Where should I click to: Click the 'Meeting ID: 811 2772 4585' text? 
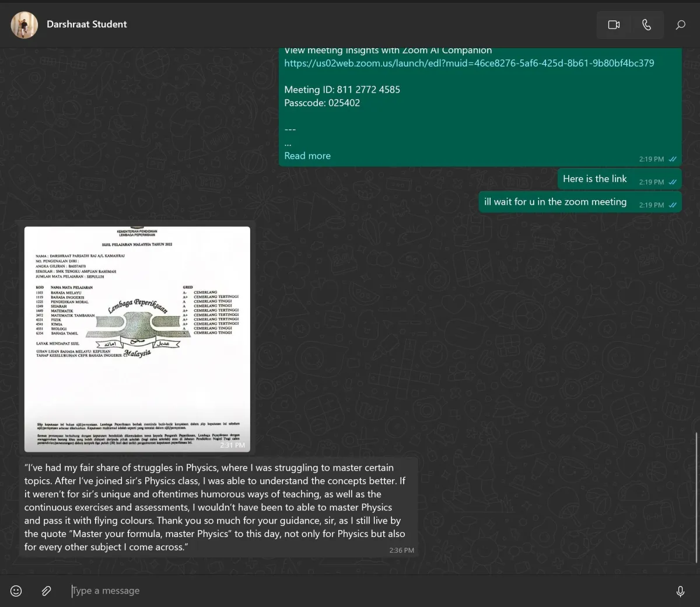[342, 89]
